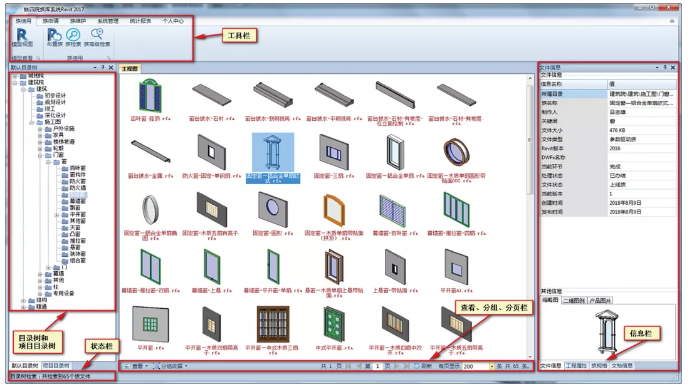Image resolution: width=693 pixels, height=390 pixels.
Task: Collapse the 施工图 tree node
Action: click(32, 122)
